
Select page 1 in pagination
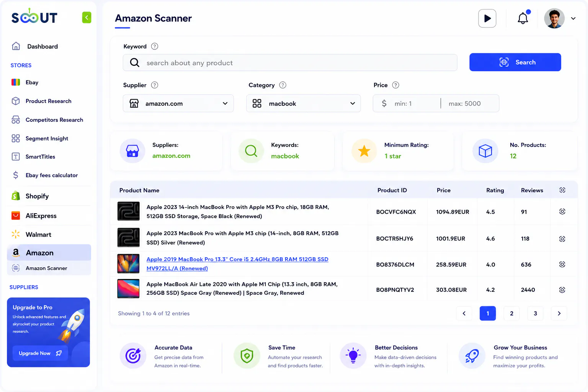click(488, 314)
